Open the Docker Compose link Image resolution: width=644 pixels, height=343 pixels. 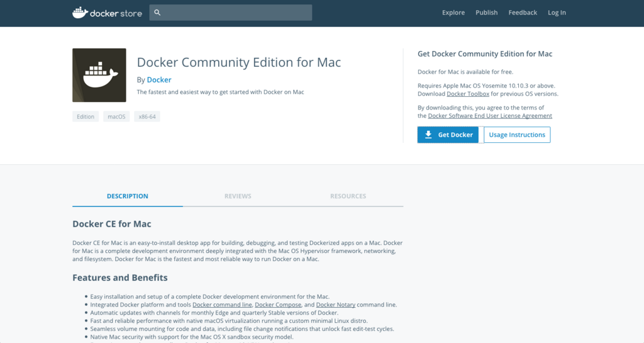(x=278, y=305)
